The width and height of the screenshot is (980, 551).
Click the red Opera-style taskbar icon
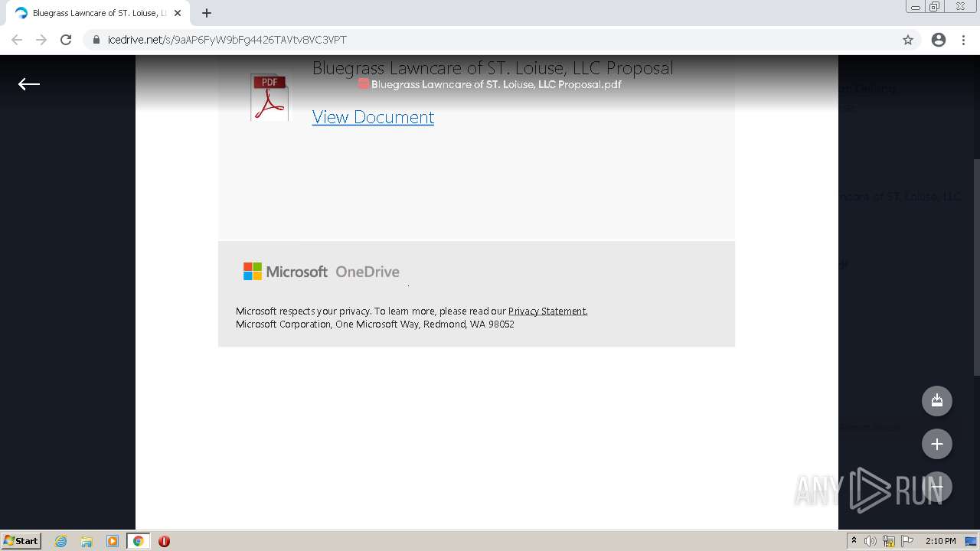pyautogui.click(x=164, y=541)
